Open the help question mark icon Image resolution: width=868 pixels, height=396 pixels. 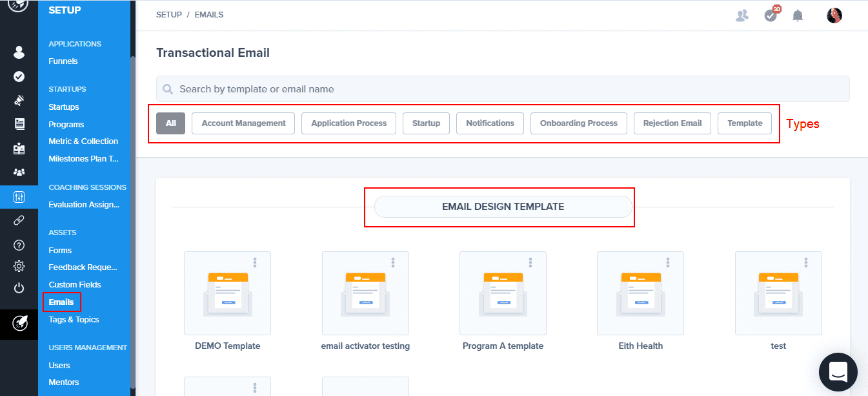click(19, 245)
